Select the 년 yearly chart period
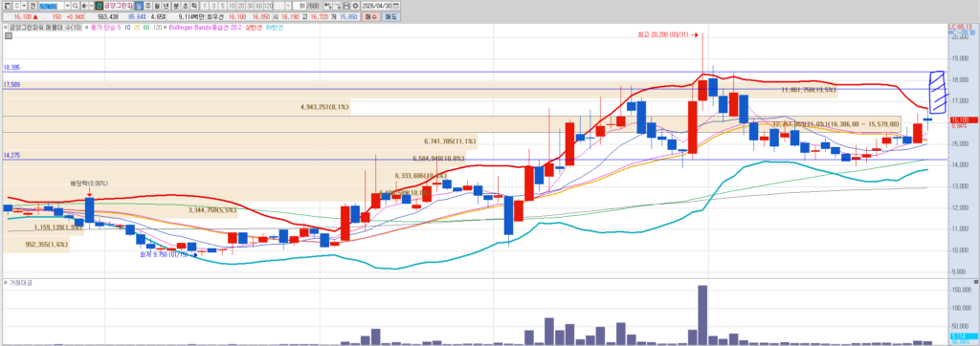 (166, 6)
